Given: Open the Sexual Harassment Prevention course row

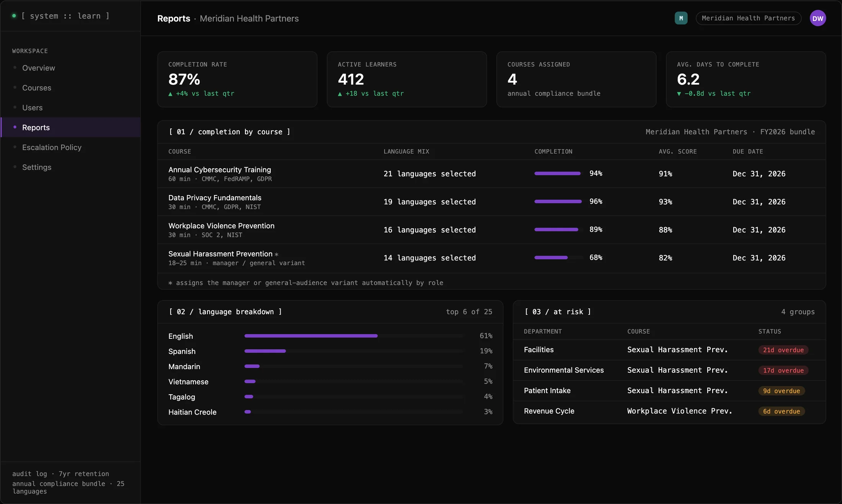Looking at the screenshot, I should pos(491,258).
